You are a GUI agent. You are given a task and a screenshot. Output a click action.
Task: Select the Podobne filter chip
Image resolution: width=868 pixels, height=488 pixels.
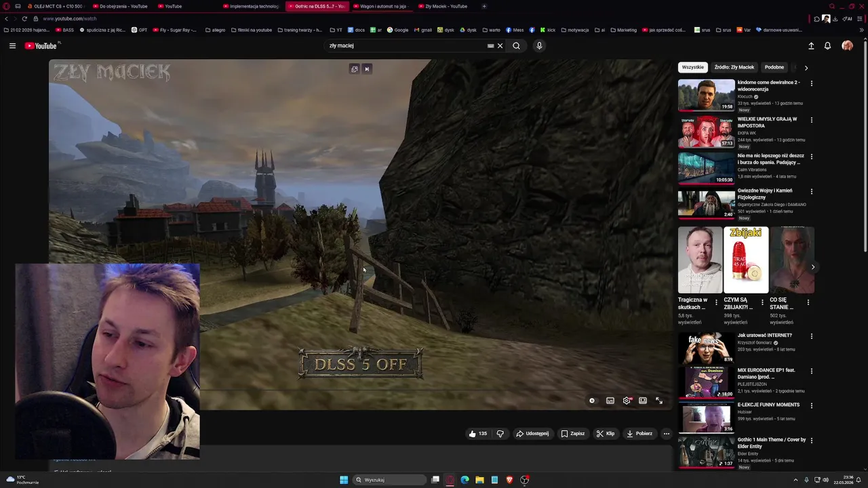pyautogui.click(x=774, y=67)
